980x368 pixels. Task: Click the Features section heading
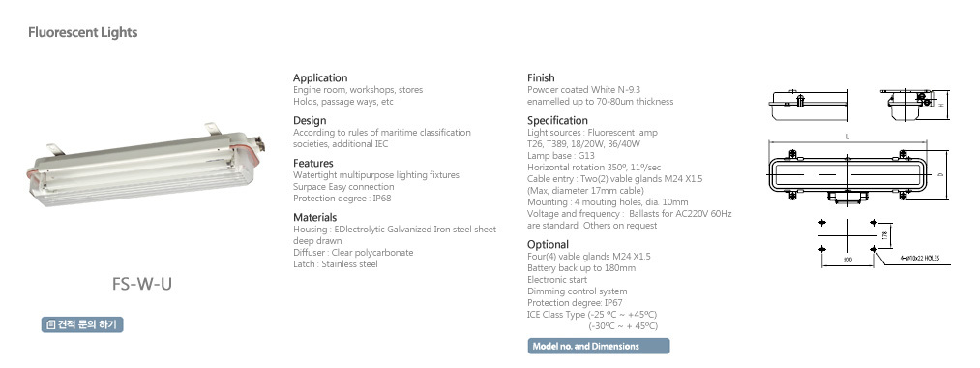313,164
